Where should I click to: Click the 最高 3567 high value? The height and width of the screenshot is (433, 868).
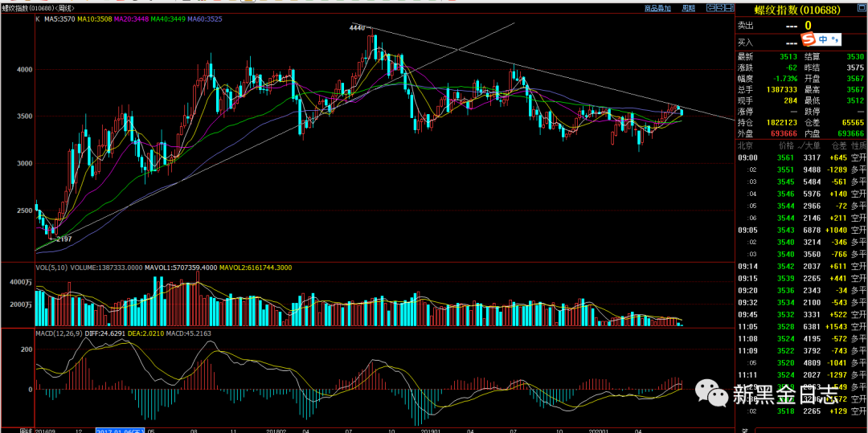(x=855, y=90)
